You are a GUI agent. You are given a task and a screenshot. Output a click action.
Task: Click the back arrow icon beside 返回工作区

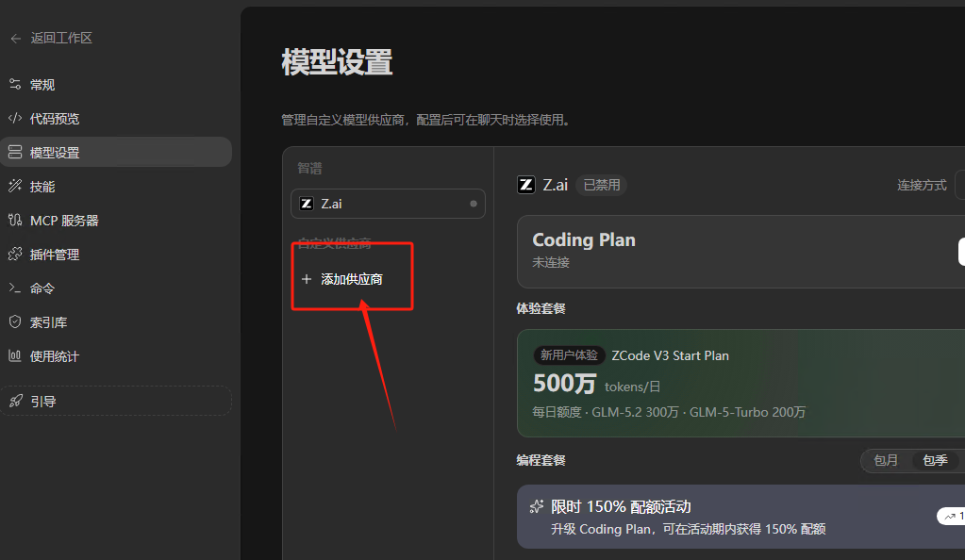coord(16,39)
